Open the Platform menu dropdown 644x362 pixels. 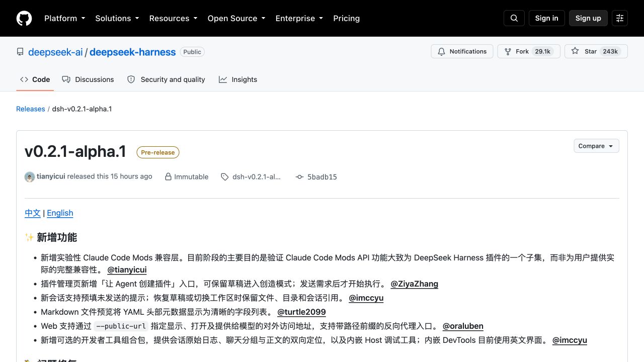64,18
